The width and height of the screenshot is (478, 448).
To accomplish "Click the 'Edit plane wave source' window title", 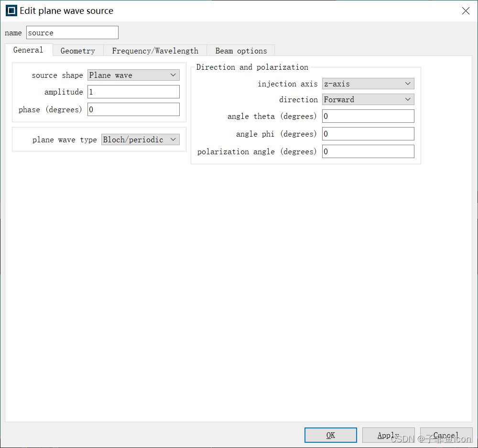I will (x=66, y=11).
